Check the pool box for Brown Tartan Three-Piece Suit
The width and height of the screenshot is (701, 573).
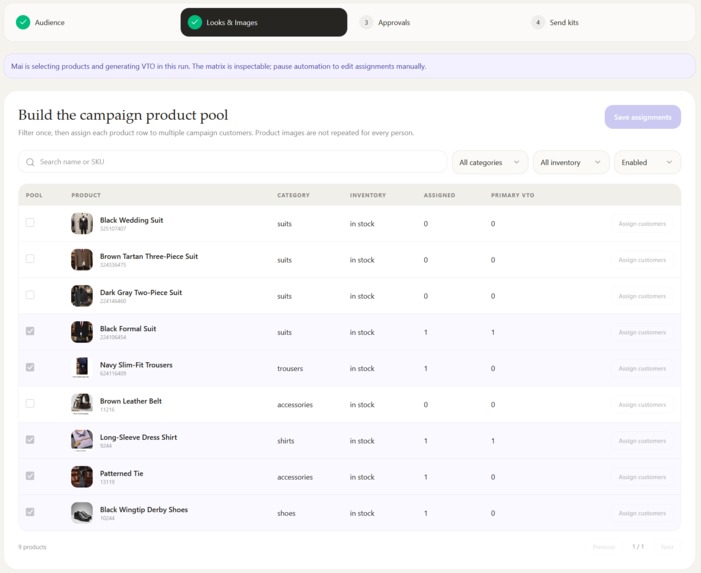(x=30, y=258)
